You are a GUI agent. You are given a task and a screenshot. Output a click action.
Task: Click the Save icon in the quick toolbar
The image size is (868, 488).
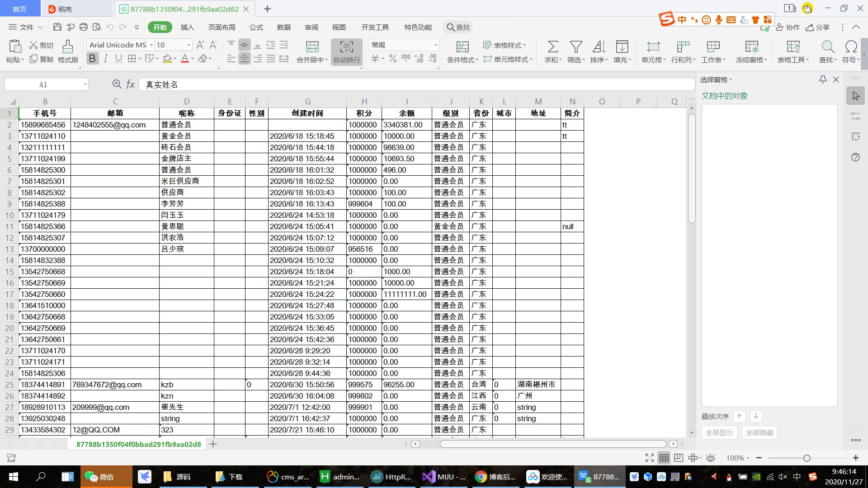[57, 27]
